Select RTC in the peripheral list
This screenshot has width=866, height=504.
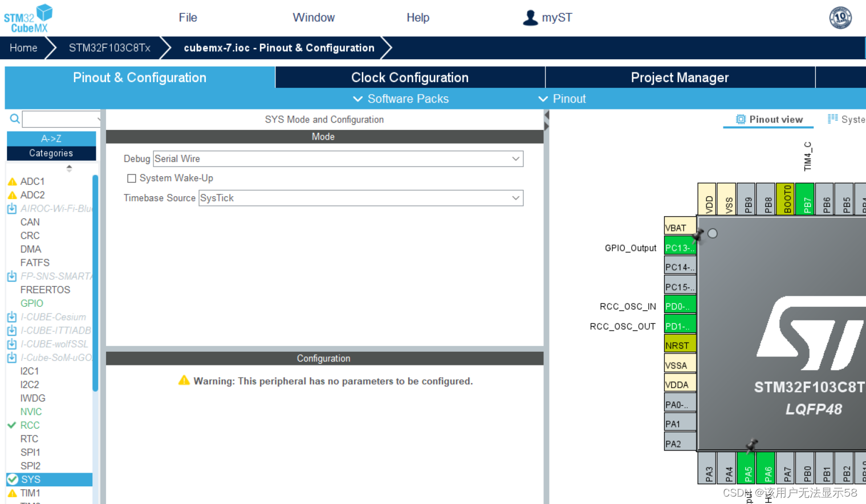tap(29, 439)
